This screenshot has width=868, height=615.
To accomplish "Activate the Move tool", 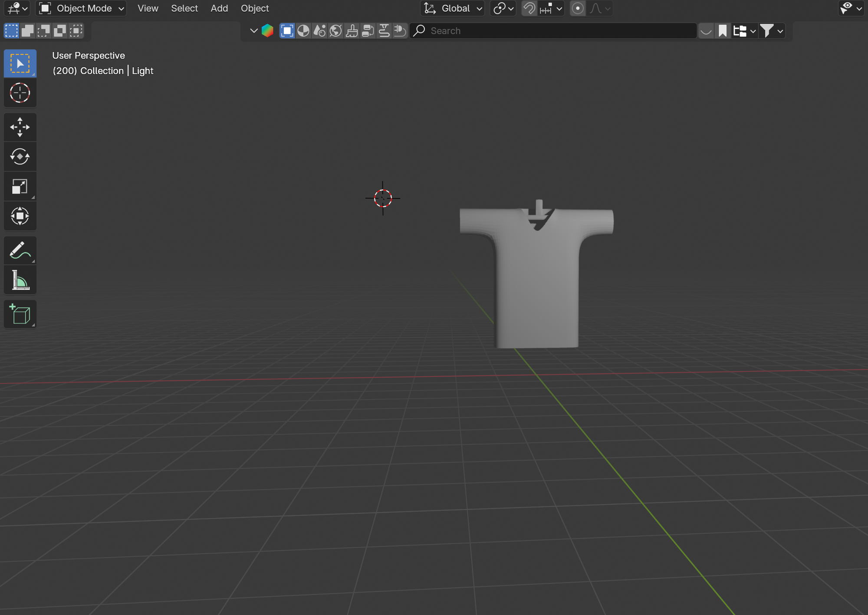I will (x=20, y=127).
